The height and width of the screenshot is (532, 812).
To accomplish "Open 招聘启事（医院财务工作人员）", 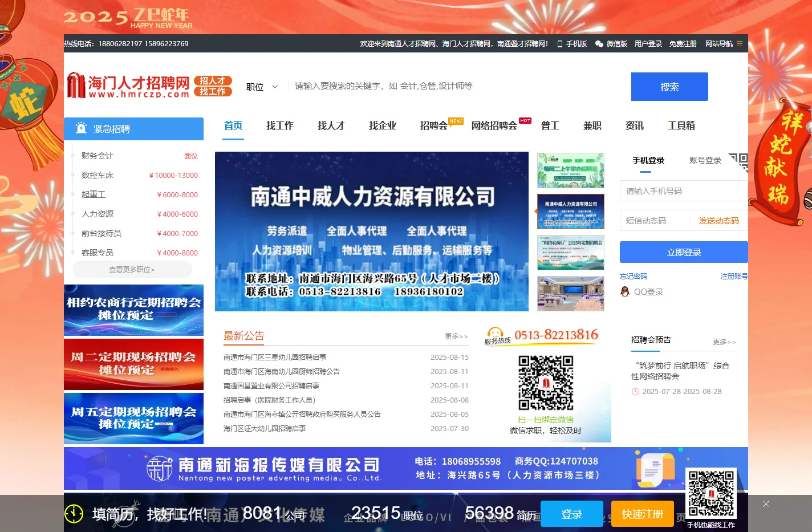I will point(270,400).
